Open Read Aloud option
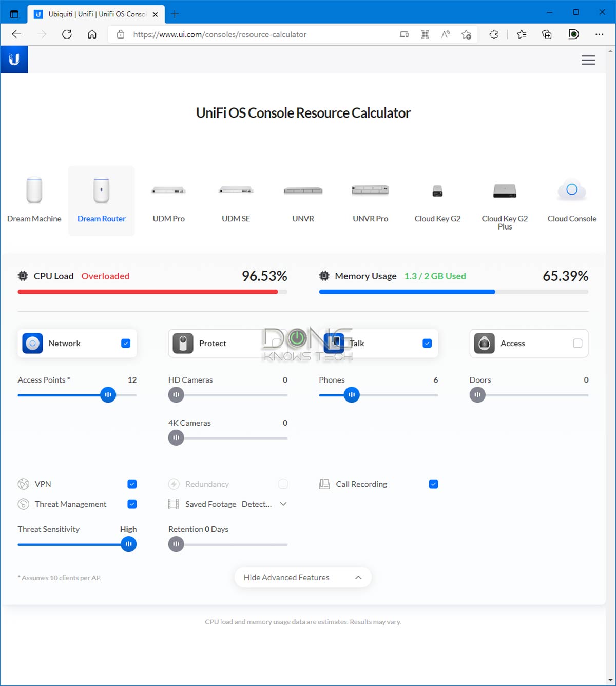 [x=446, y=34]
